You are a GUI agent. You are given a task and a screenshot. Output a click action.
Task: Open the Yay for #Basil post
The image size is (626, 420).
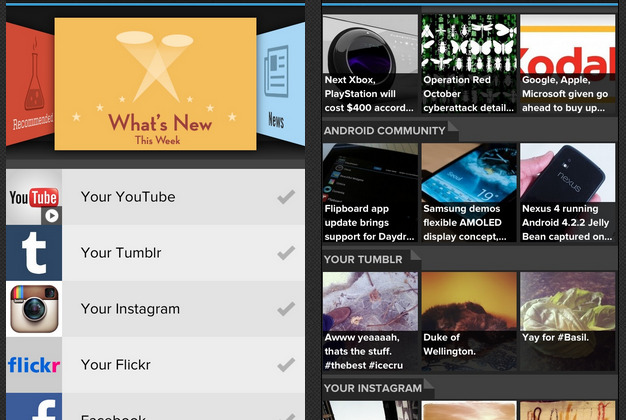click(x=568, y=322)
